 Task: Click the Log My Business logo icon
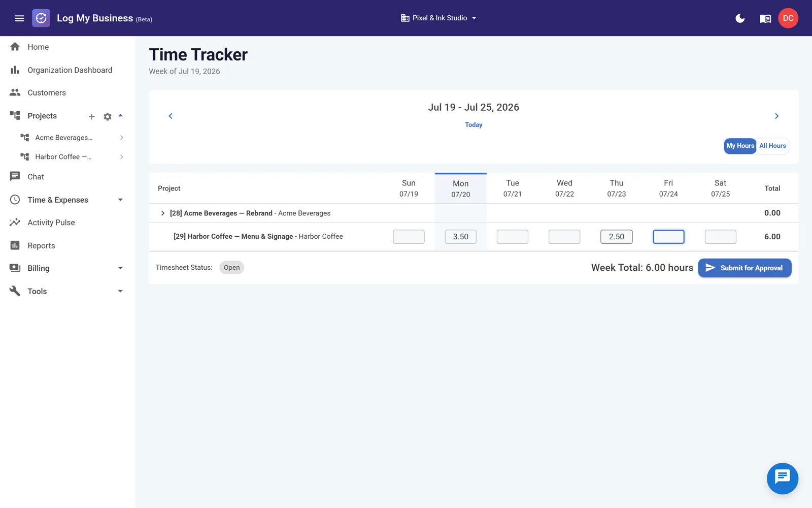[41, 18]
